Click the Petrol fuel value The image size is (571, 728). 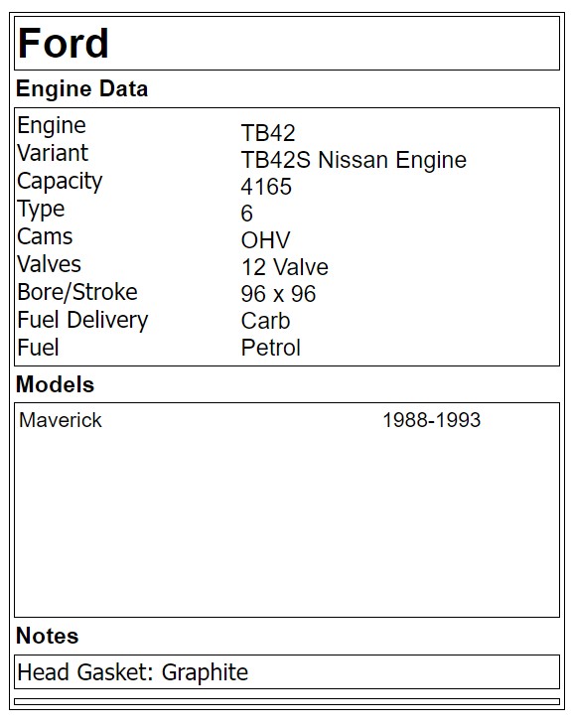(x=271, y=348)
